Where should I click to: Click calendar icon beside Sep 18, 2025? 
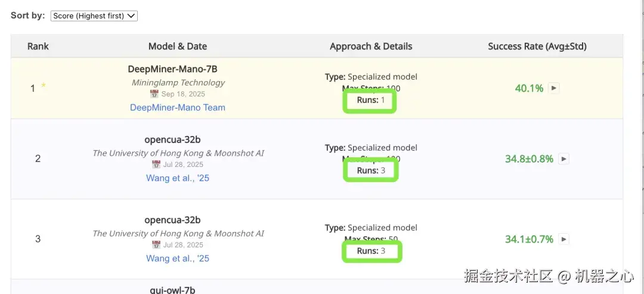(154, 94)
